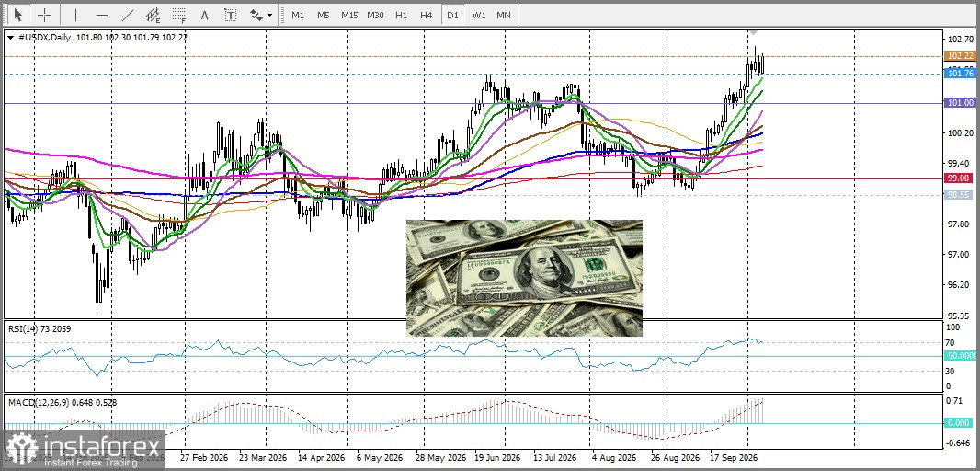Click the 98.55 grey level label
Image resolution: width=980 pixels, height=471 pixels.
[x=961, y=194]
